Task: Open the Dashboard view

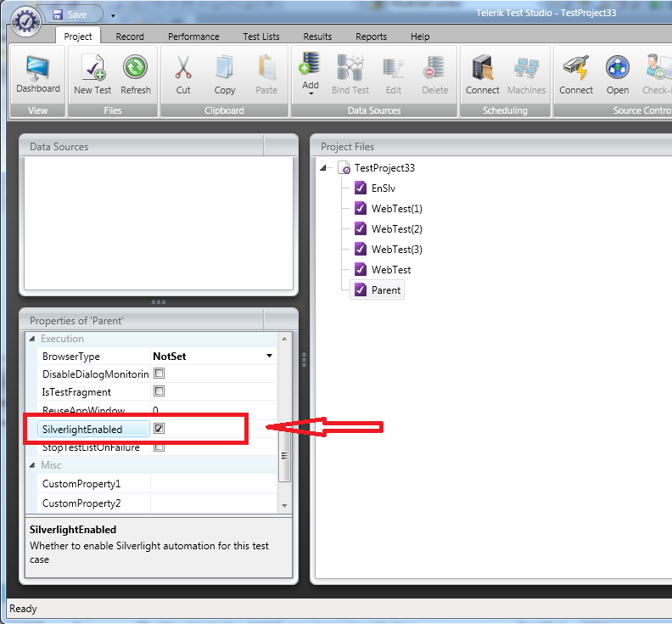Action: tap(37, 75)
